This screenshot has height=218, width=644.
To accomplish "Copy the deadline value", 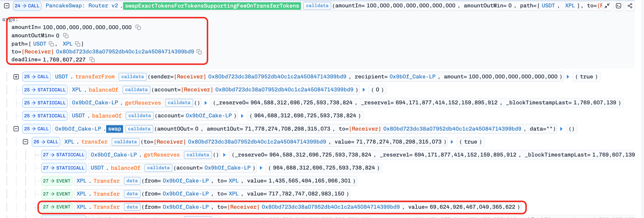I will click(x=92, y=60).
